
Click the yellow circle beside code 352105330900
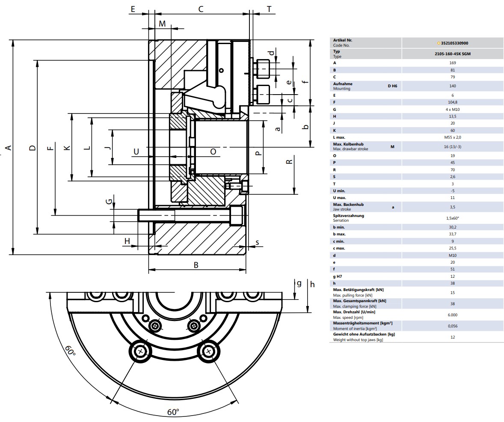coord(439,43)
